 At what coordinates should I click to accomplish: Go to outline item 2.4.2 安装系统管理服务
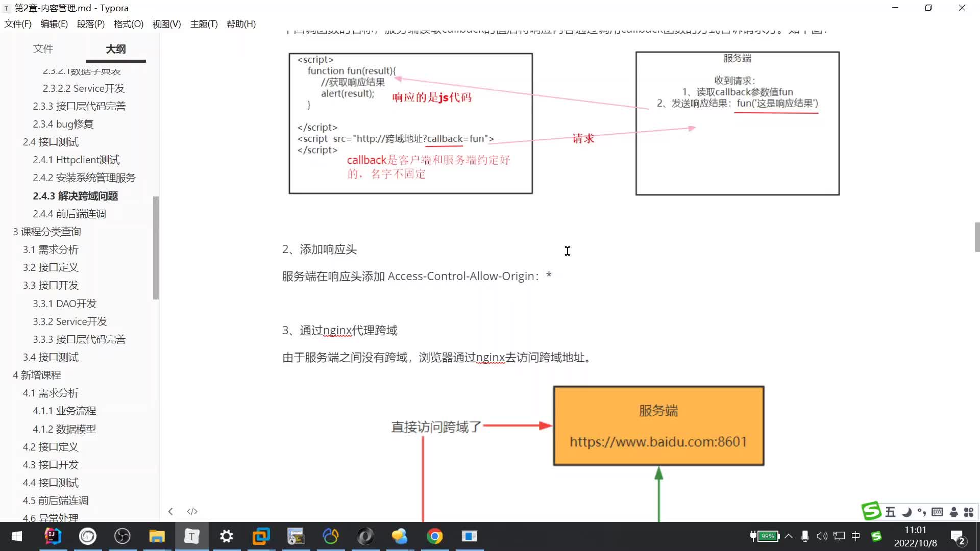point(84,178)
